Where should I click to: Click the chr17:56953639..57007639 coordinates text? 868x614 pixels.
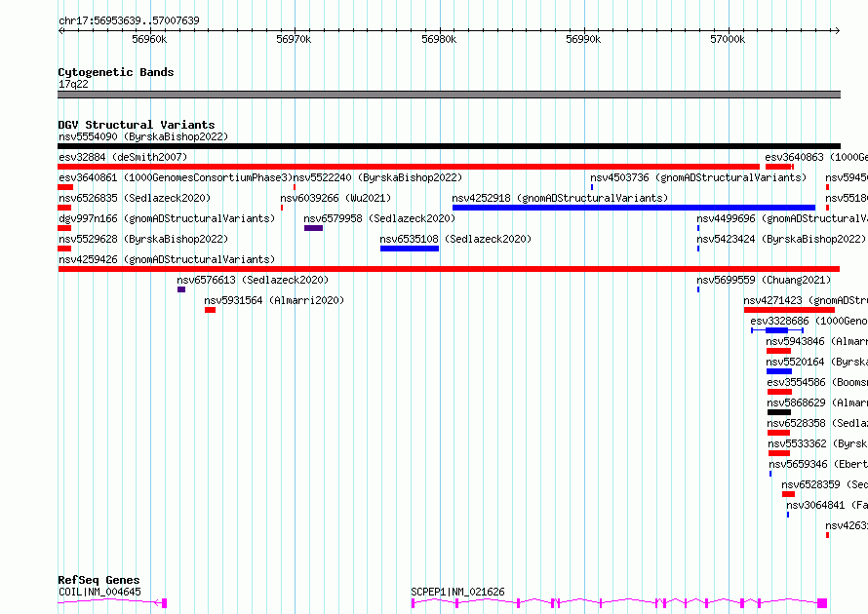click(x=129, y=20)
